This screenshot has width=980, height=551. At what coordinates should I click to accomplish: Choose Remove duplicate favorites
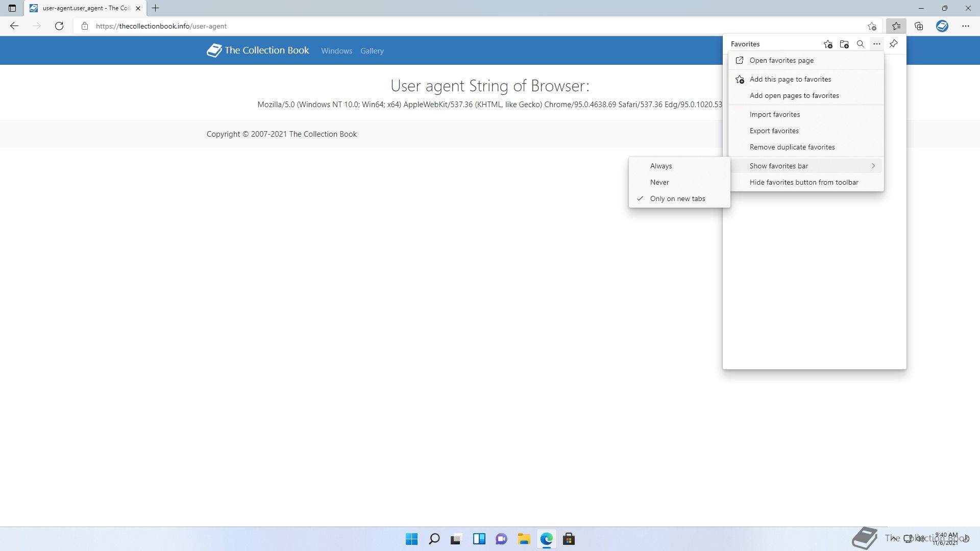coord(792,147)
